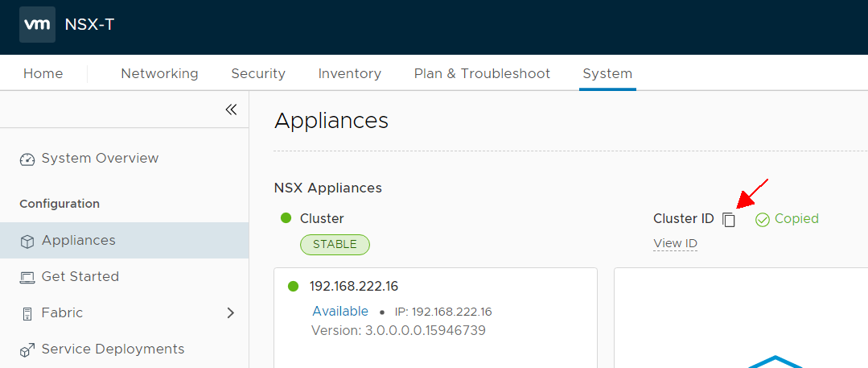Click the Appliances cube icon
The width and height of the screenshot is (868, 368).
click(x=27, y=242)
